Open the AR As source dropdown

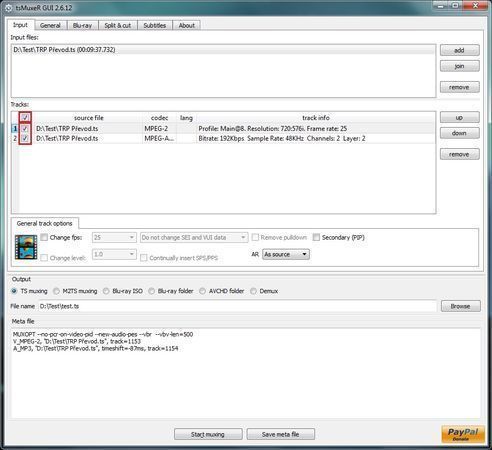286,254
